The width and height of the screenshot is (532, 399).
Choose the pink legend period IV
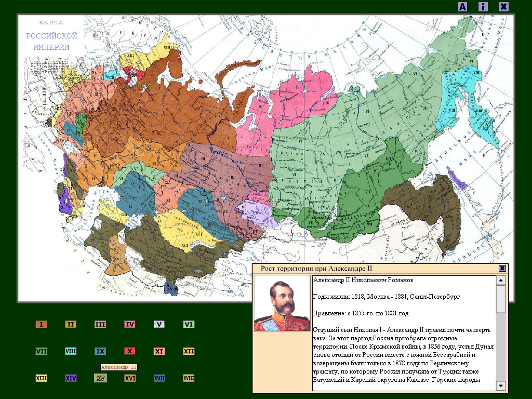coord(130,324)
